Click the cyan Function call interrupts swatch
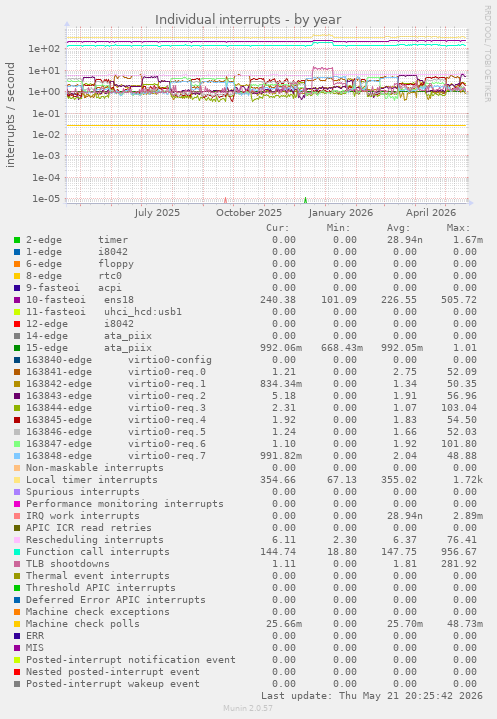497x719 pixels. (x=17, y=552)
